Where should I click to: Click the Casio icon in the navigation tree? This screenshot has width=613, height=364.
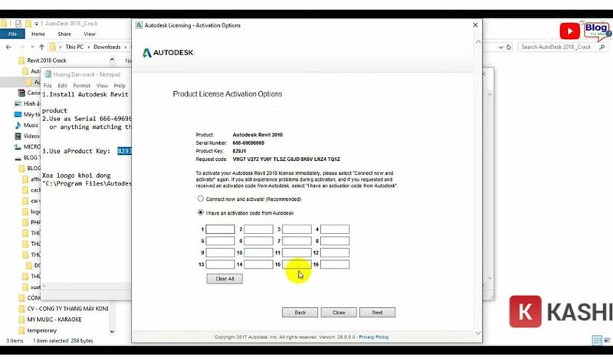[21, 93]
